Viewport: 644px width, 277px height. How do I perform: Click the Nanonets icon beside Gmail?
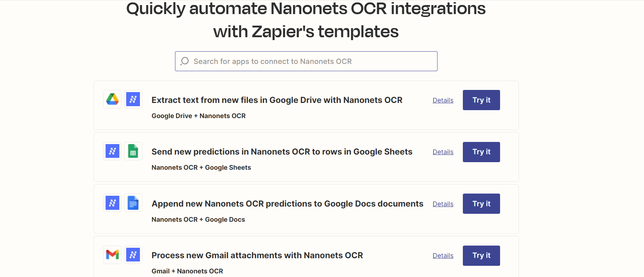[x=133, y=255]
